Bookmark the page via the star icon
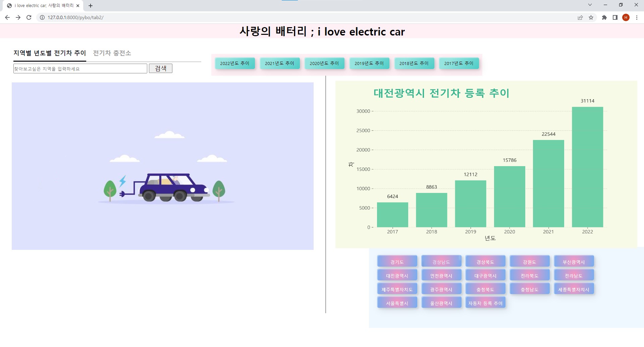This screenshot has height=347, width=644. click(591, 17)
